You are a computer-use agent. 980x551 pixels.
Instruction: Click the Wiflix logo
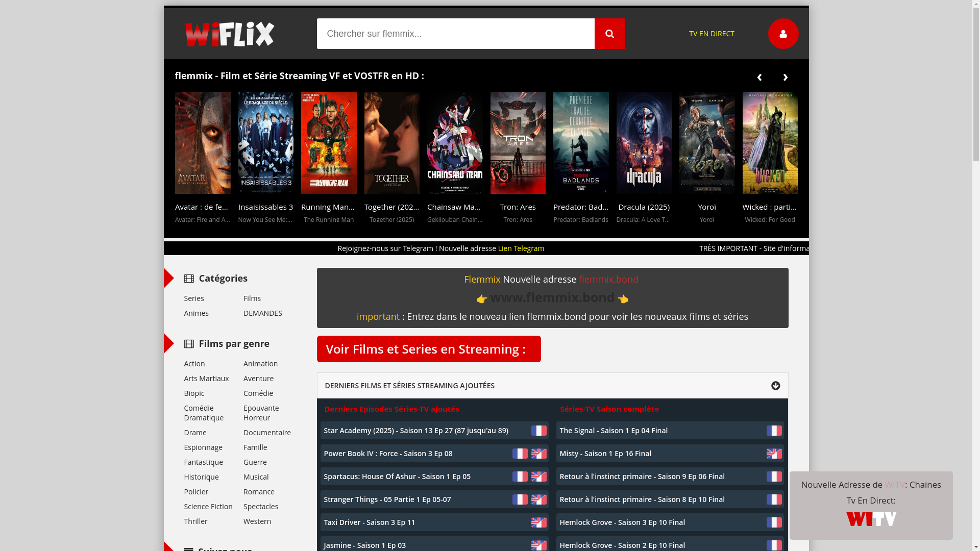coord(230,34)
